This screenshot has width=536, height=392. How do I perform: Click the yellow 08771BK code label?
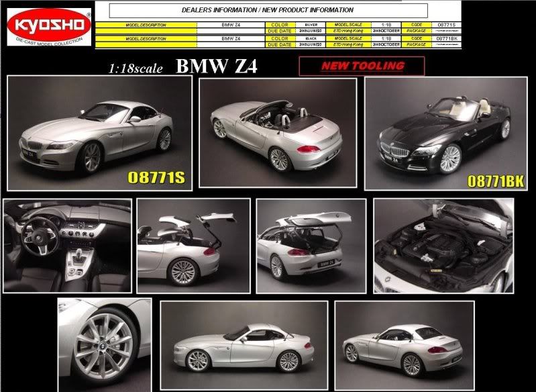pyautogui.click(x=496, y=182)
